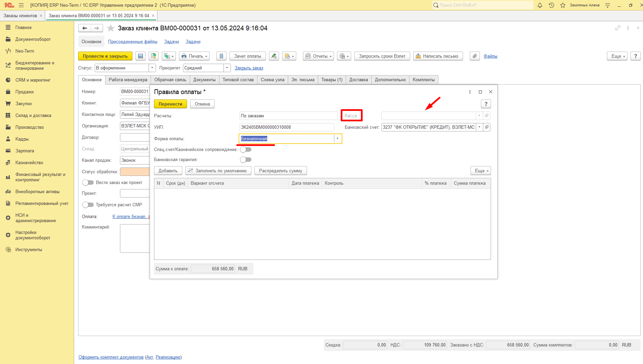Open the Отчеты dropdown menu
The image size is (643, 364).
click(318, 56)
